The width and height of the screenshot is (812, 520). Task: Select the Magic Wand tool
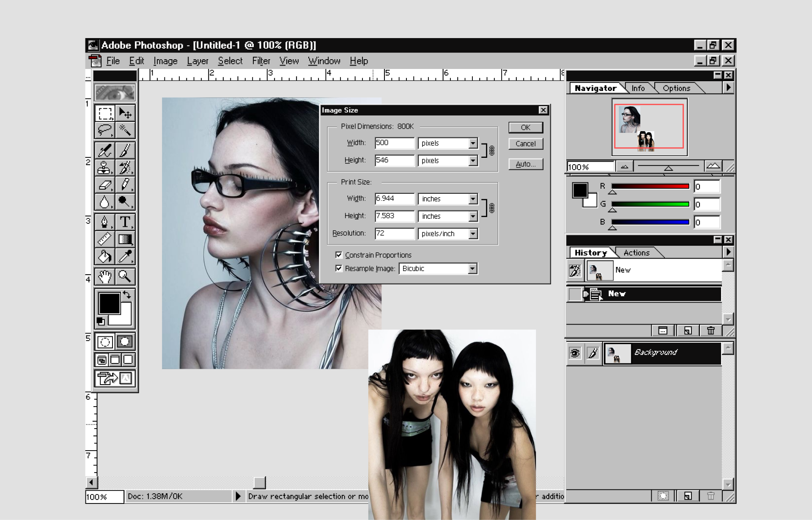click(125, 130)
